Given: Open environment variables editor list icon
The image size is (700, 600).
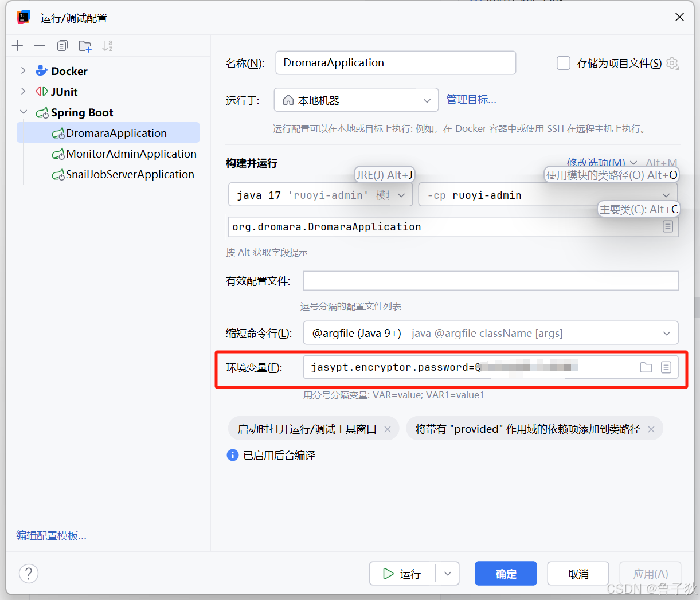Looking at the screenshot, I should click(666, 367).
